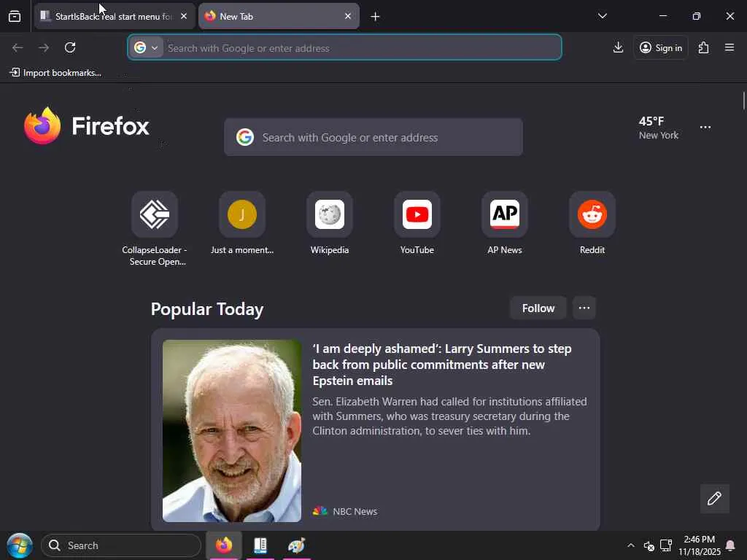The width and height of the screenshot is (747, 560).
Task: Select the New Tab tab
Action: pos(279,16)
